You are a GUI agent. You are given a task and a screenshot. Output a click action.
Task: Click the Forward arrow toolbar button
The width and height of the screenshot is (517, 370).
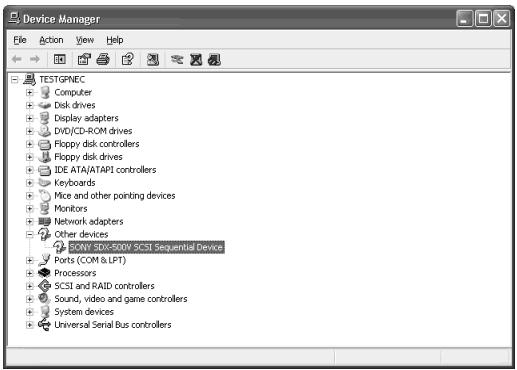35,59
